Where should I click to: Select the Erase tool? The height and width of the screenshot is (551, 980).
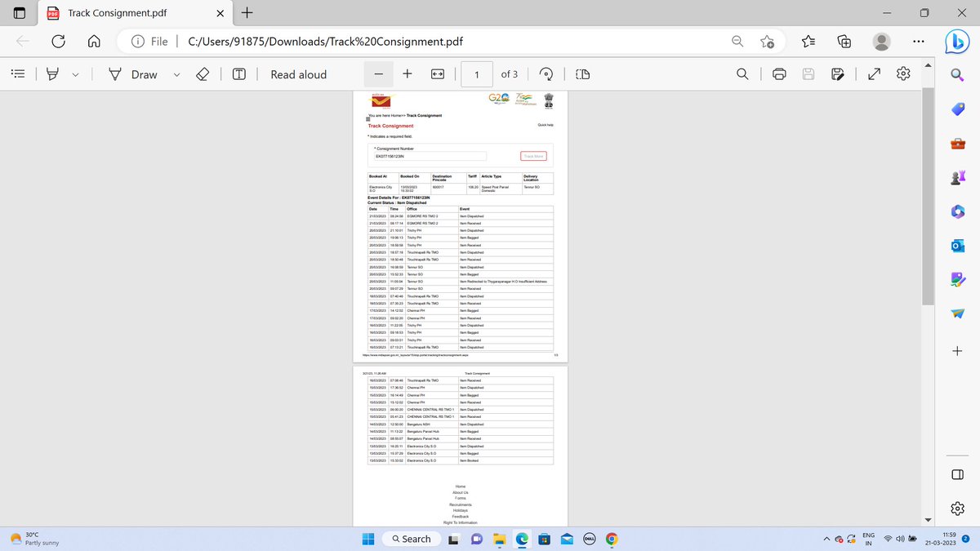coord(204,74)
